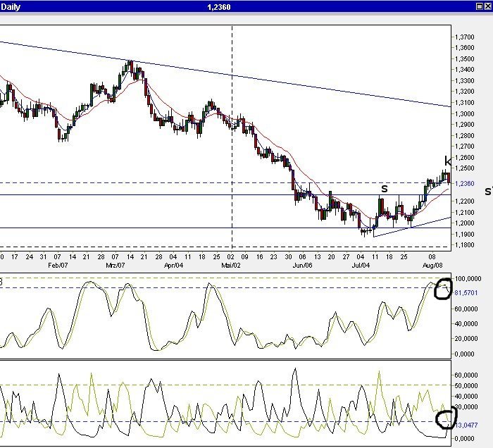Select the blue 1,2360 current price label on axis
493x448 pixels.
coord(464,183)
